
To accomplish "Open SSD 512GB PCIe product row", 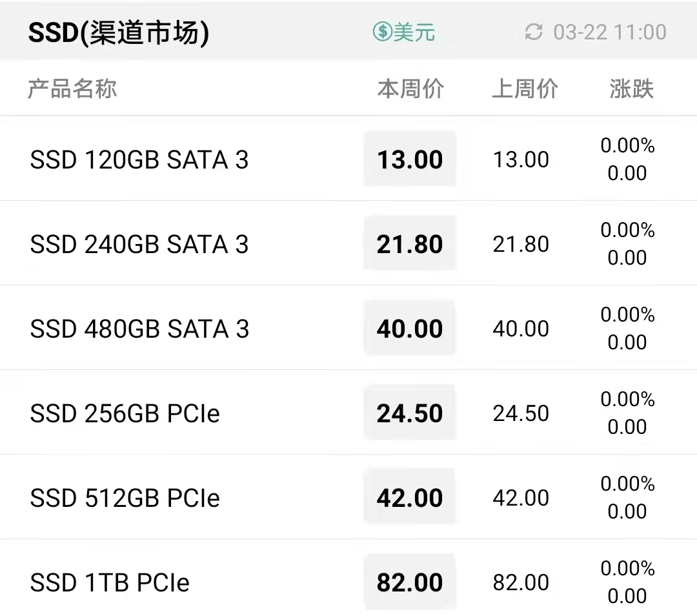I will pyautogui.click(x=348, y=497).
